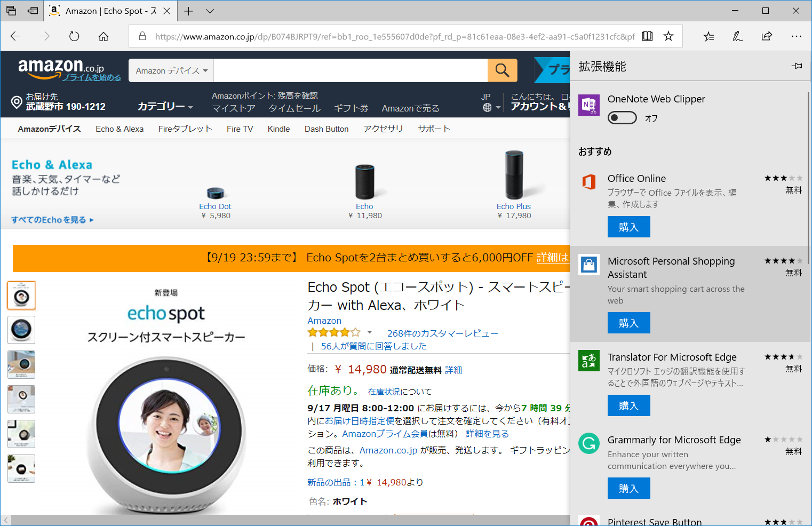Expand the カテゴリー menu
Viewport: 812px width, 526px height.
pos(165,106)
